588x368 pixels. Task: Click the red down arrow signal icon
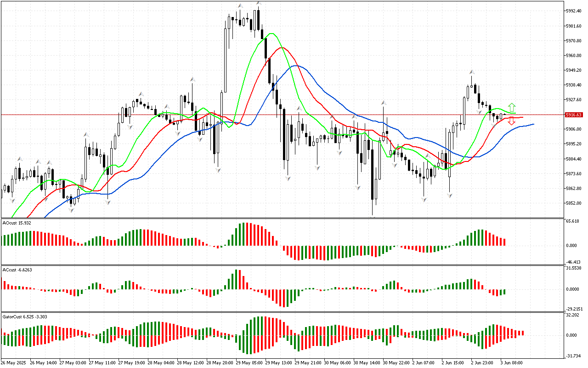(511, 121)
